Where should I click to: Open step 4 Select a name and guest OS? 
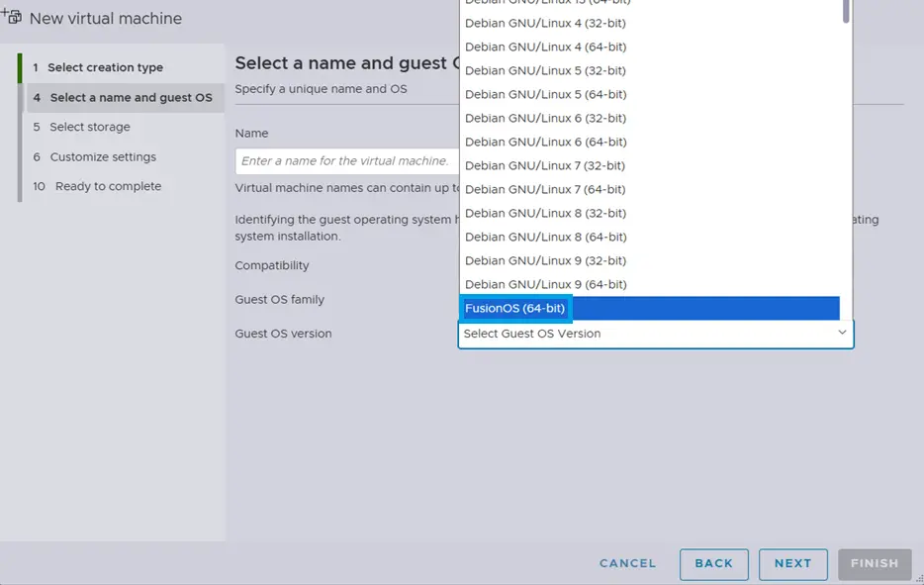(x=125, y=97)
